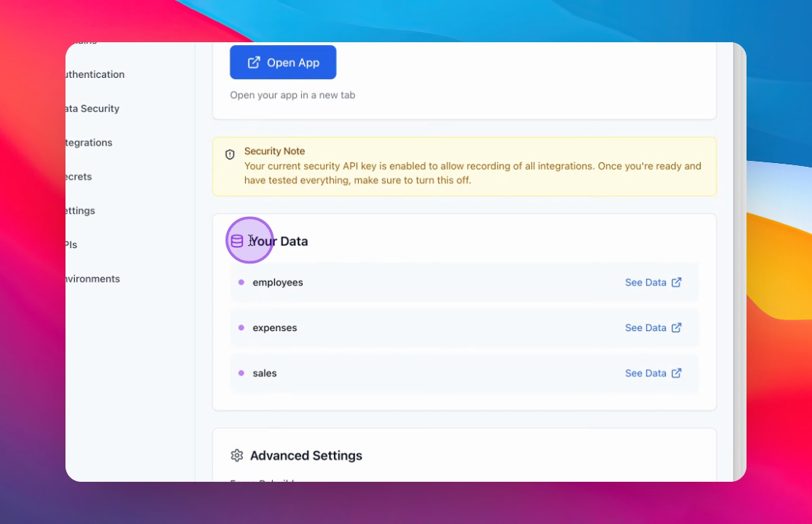Image resolution: width=812 pixels, height=524 pixels.
Task: Click the gear icon beside Advanced Settings
Action: (x=236, y=455)
